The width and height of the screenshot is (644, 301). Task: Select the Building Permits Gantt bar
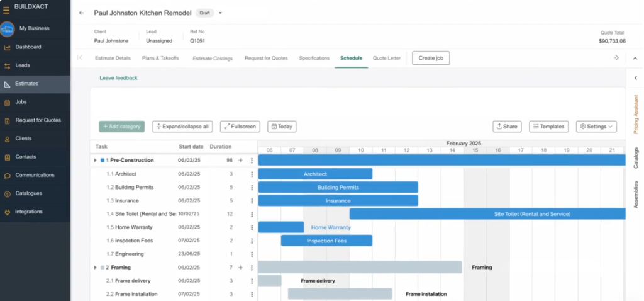pyautogui.click(x=338, y=188)
